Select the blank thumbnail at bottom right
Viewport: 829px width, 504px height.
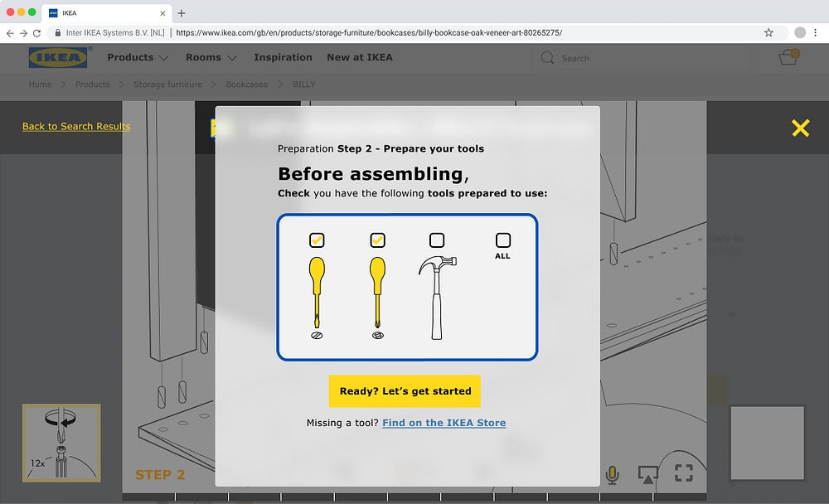[x=767, y=443]
